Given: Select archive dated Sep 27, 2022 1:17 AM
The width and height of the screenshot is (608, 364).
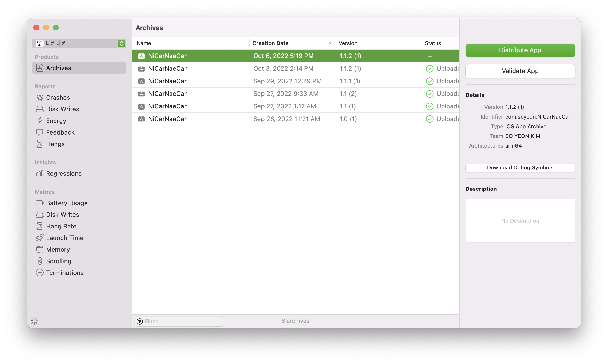Looking at the screenshot, I should pyautogui.click(x=295, y=106).
